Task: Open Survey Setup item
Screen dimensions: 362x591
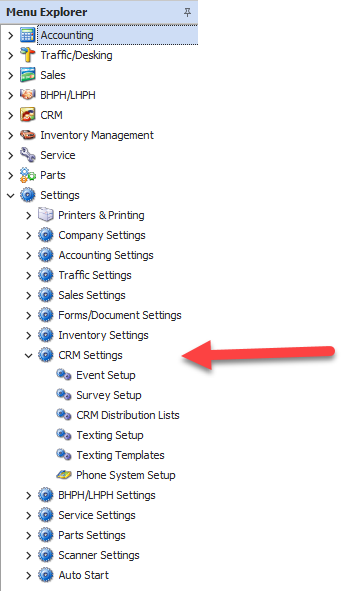Action: click(109, 395)
